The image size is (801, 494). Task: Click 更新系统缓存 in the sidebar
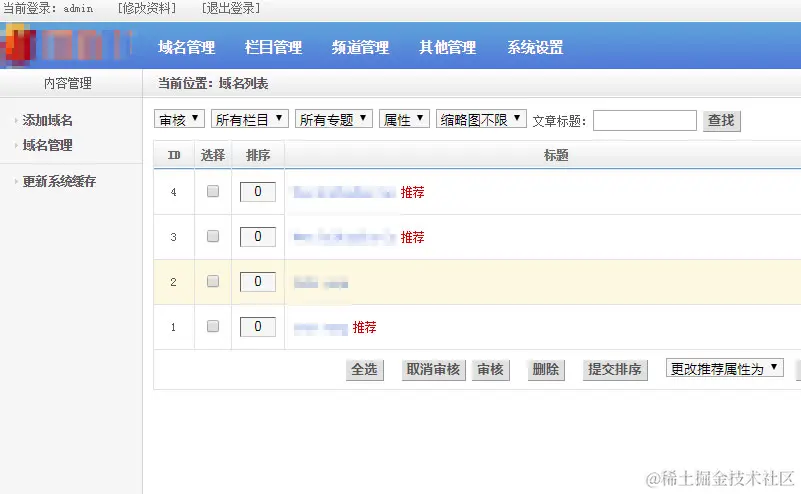pyautogui.click(x=59, y=181)
